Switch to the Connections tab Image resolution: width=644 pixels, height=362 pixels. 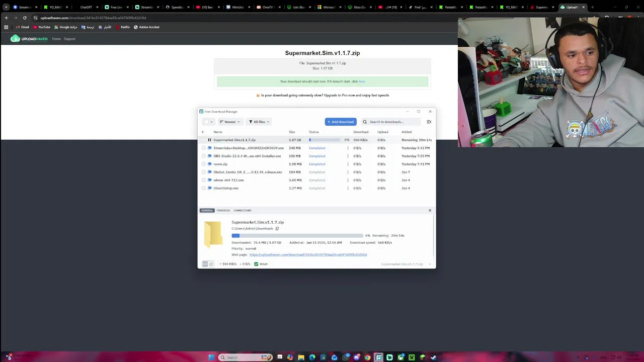(x=242, y=210)
